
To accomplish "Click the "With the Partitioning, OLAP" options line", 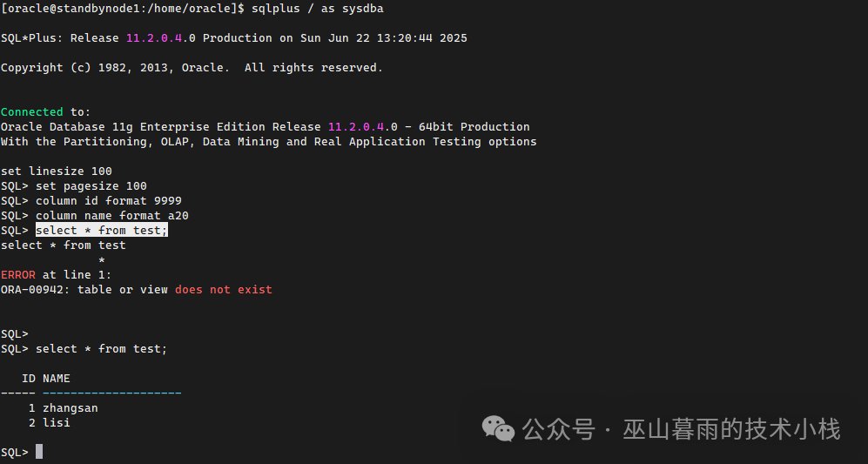I will [x=268, y=141].
